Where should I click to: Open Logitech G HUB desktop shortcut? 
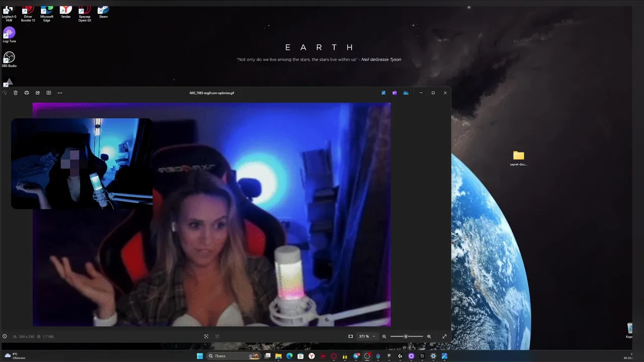pos(9,13)
